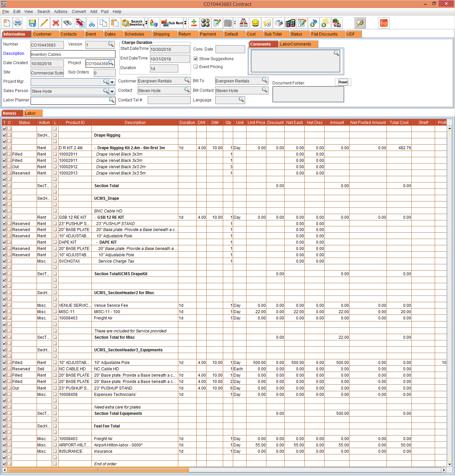
Task: Open the Search Inventory tool
Action: (x=133, y=23)
